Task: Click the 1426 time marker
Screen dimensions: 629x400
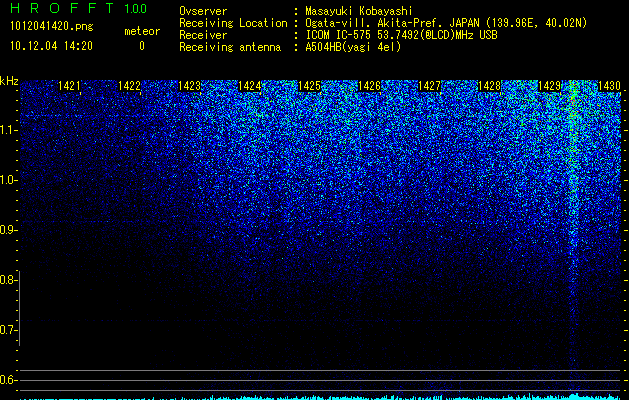Action: [x=369, y=86]
